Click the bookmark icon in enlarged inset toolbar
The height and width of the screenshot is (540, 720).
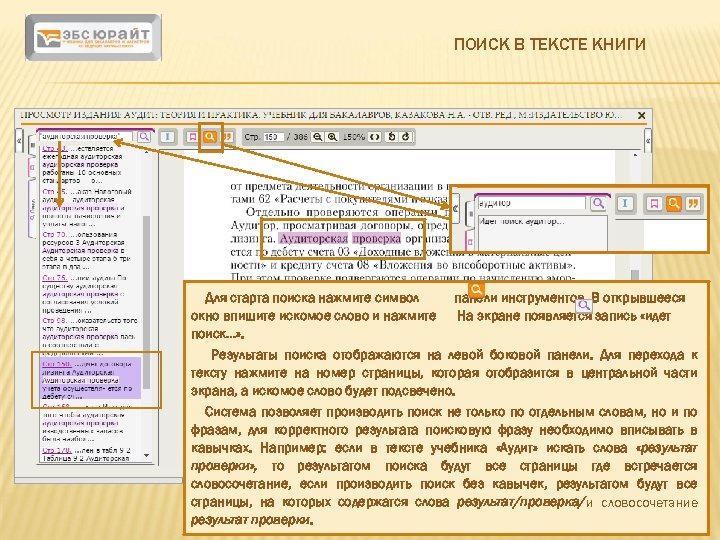654,203
